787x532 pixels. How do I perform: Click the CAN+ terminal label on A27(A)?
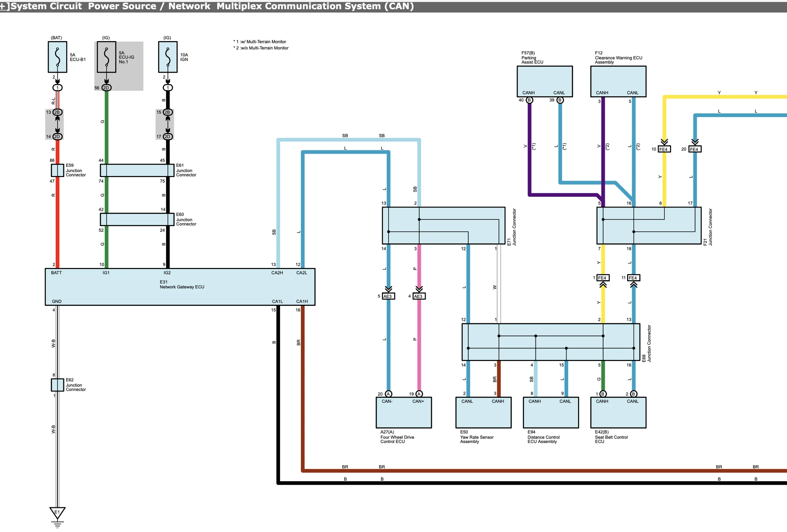point(418,401)
